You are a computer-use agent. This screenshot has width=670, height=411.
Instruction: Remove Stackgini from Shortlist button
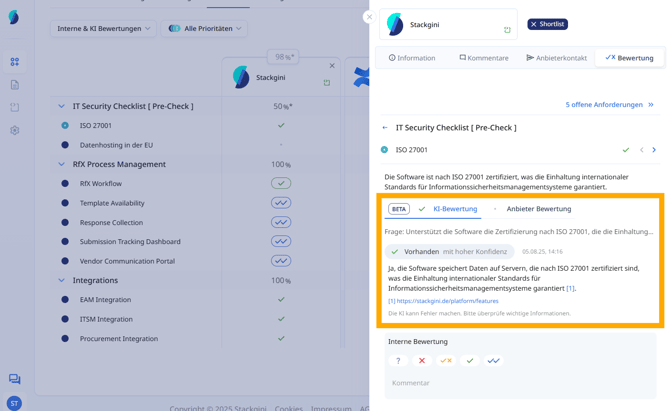point(547,24)
